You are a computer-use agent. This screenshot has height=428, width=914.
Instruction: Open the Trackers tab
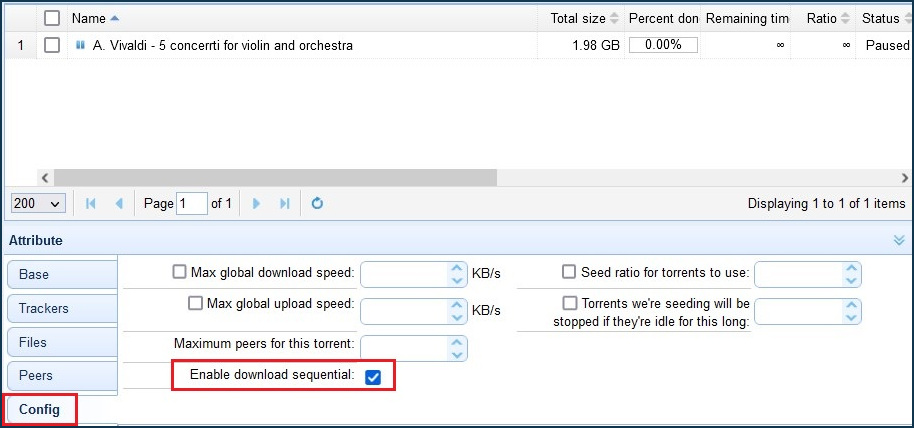tap(62, 308)
